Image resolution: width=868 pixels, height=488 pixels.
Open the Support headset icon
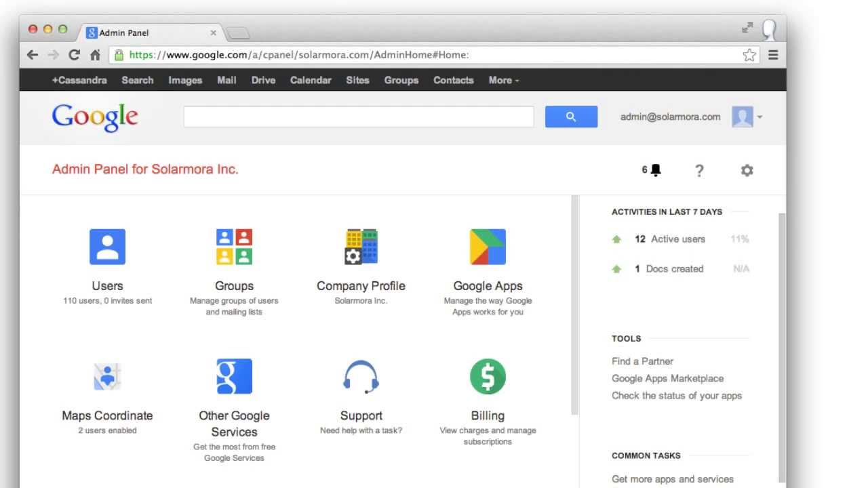coord(361,377)
